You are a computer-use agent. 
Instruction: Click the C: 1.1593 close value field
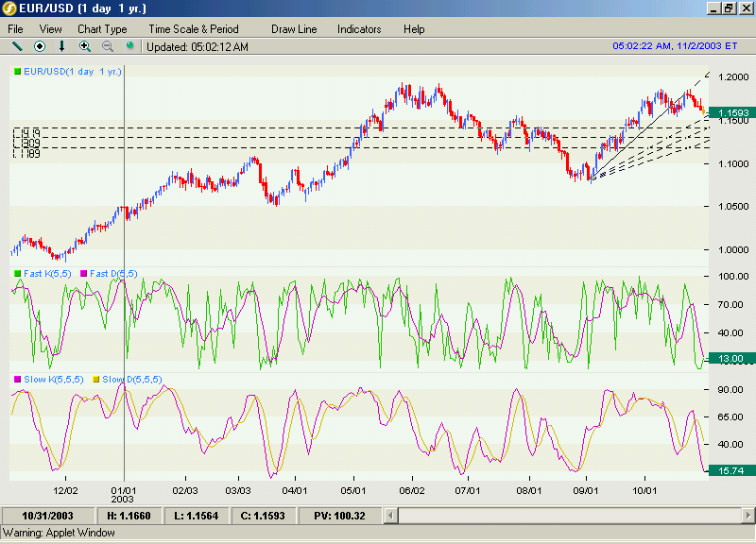pos(264,516)
